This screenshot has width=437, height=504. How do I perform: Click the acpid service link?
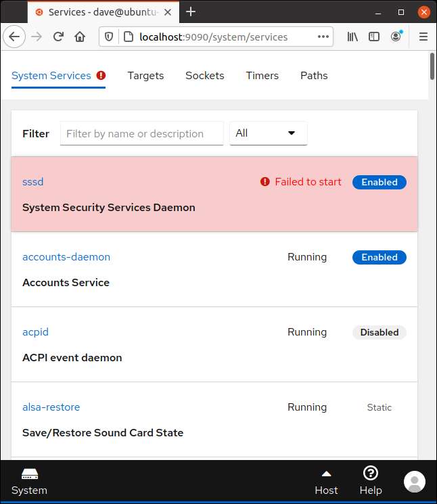pyautogui.click(x=35, y=332)
